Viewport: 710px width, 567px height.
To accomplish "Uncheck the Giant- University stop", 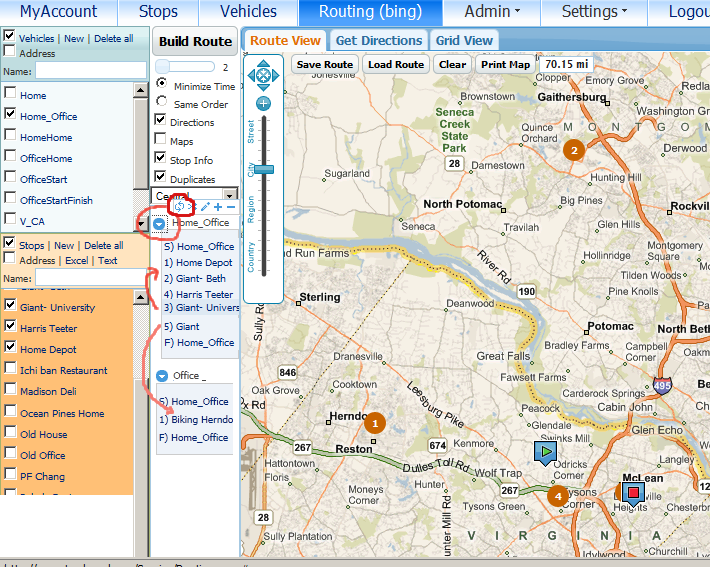I will coord(10,304).
